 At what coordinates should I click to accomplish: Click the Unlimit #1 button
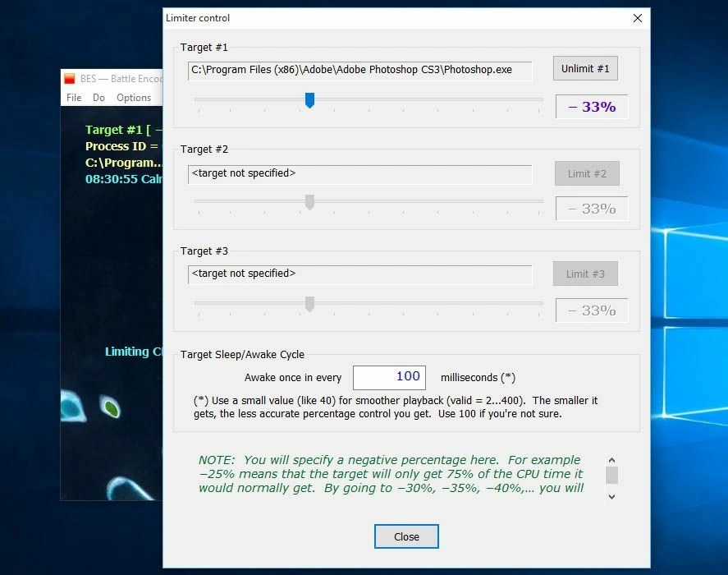point(585,68)
